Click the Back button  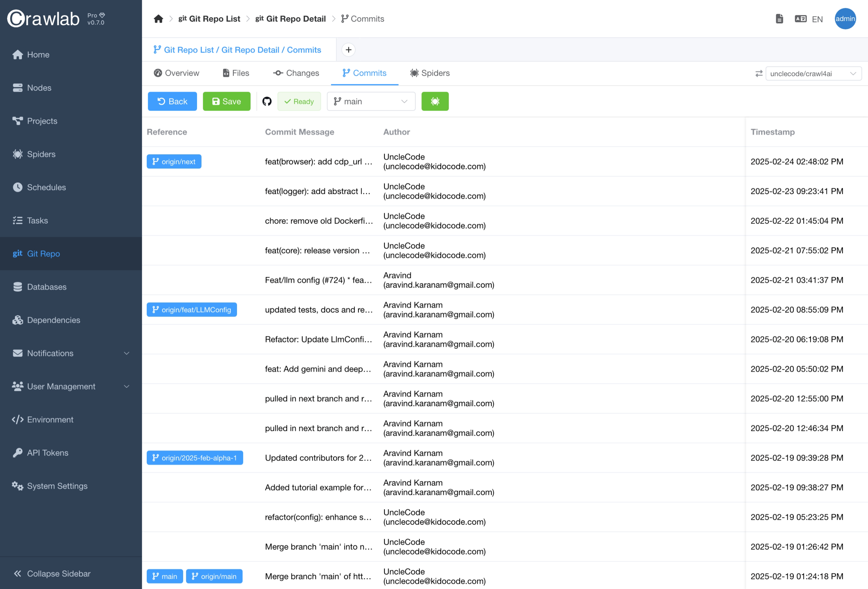pyautogui.click(x=172, y=101)
